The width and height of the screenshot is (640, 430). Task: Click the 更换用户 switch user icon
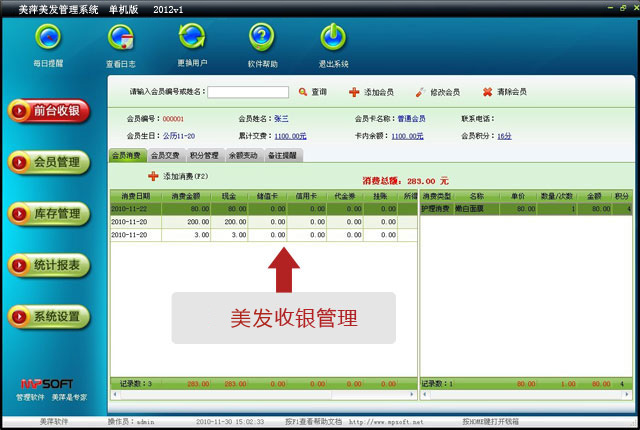tap(192, 41)
